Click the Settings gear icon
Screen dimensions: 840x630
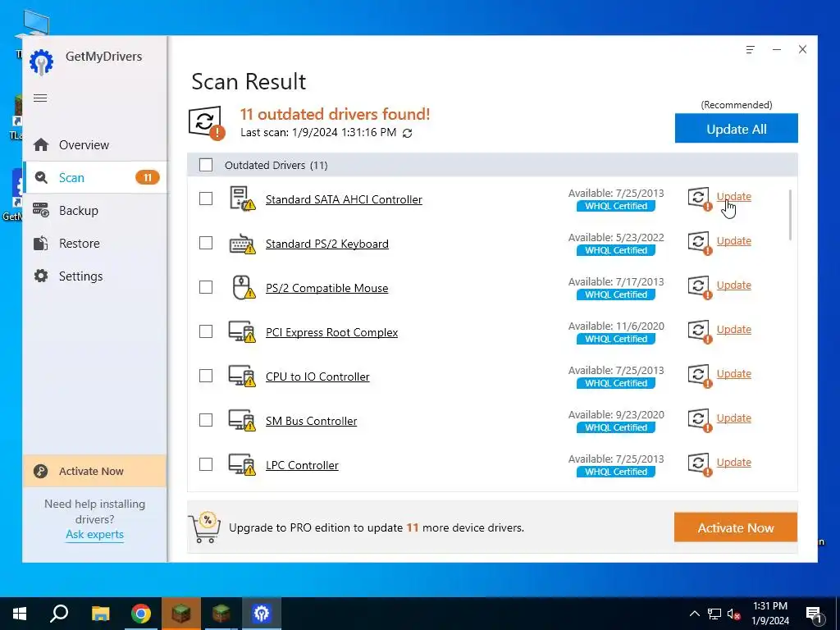(x=41, y=276)
